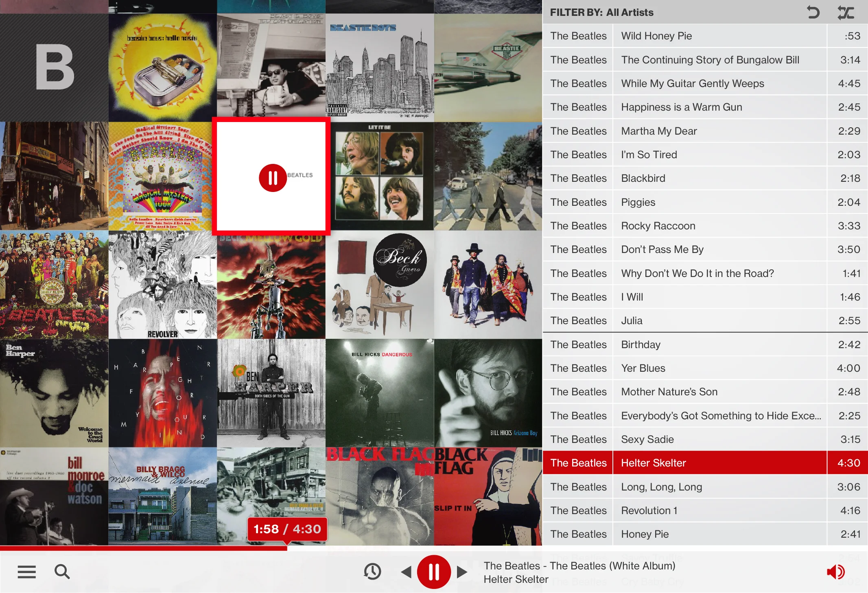
Task: Open the Revolver album cover
Action: (163, 285)
